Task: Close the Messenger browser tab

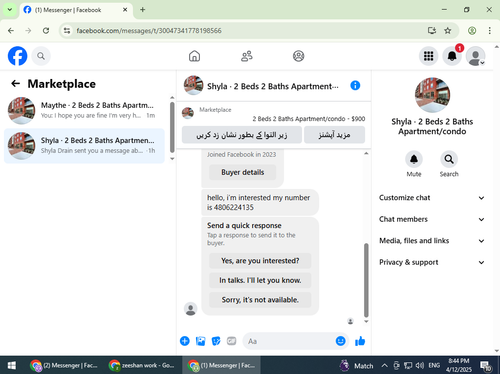Action: click(125, 10)
